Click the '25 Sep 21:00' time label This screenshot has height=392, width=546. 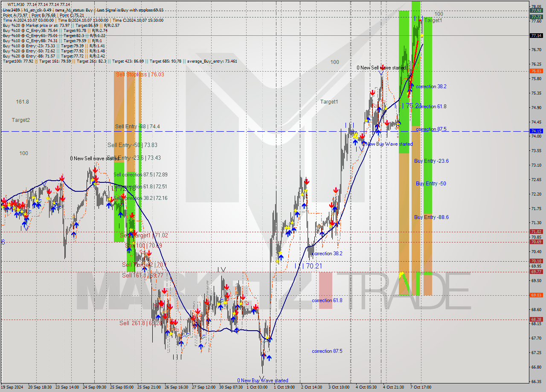tap(149, 387)
